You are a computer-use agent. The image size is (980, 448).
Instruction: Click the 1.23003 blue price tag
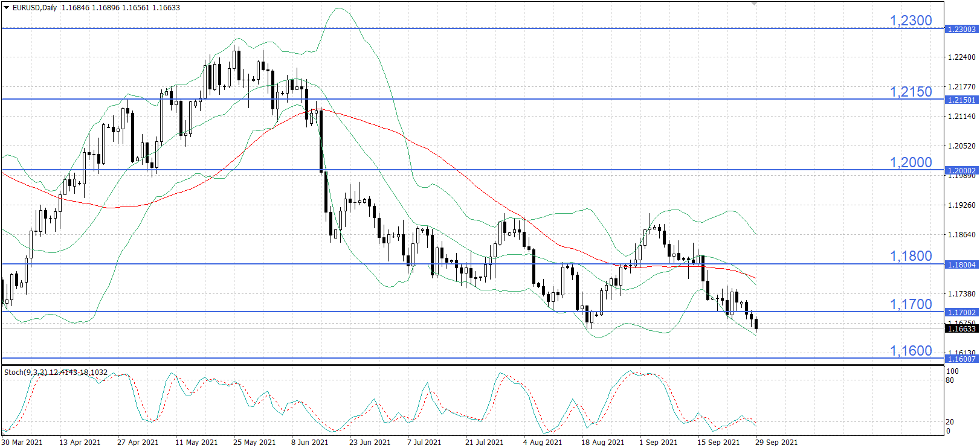click(x=961, y=29)
